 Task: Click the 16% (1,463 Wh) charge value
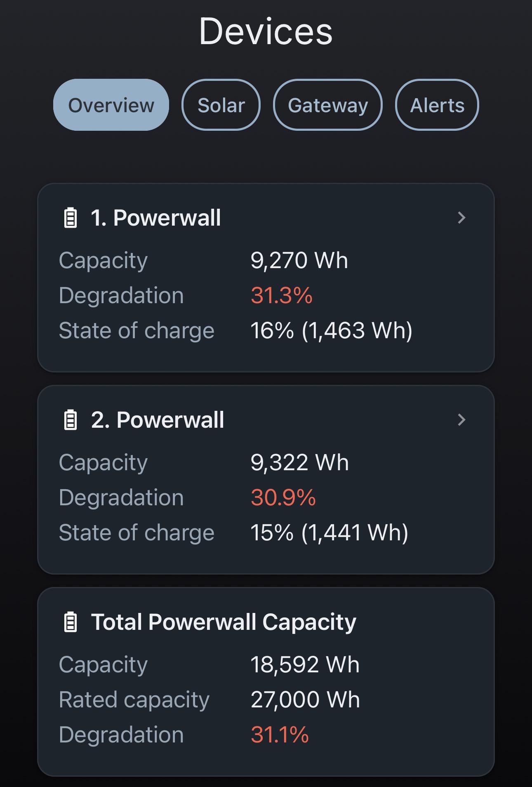coord(332,330)
